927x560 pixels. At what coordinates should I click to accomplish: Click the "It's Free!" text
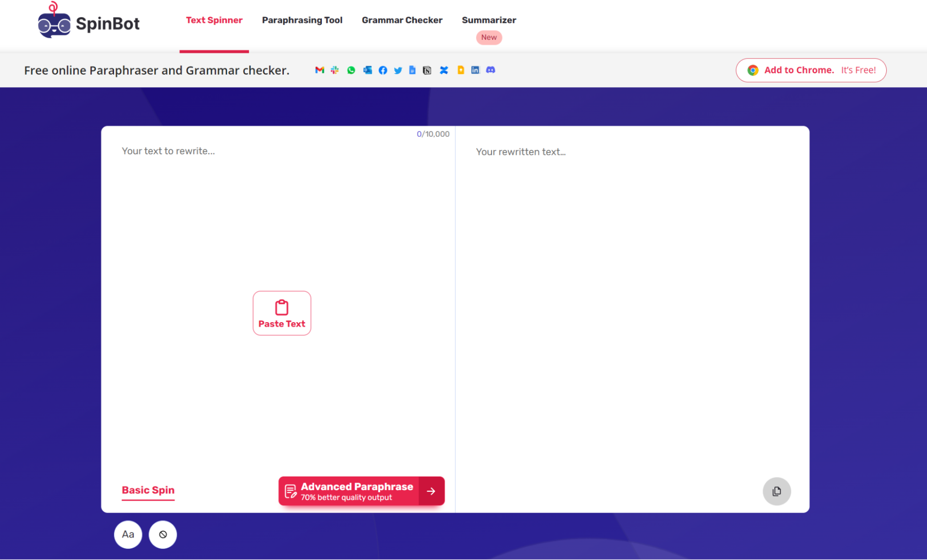(x=858, y=70)
